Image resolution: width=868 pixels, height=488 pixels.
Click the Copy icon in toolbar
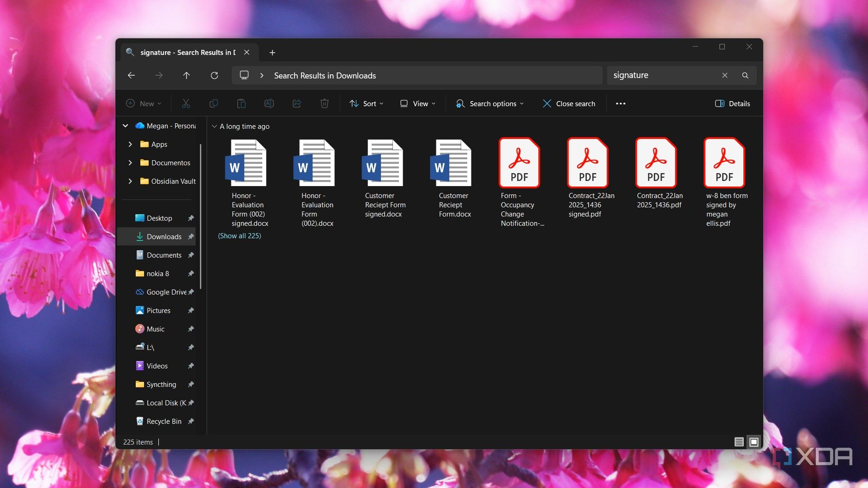coord(214,103)
